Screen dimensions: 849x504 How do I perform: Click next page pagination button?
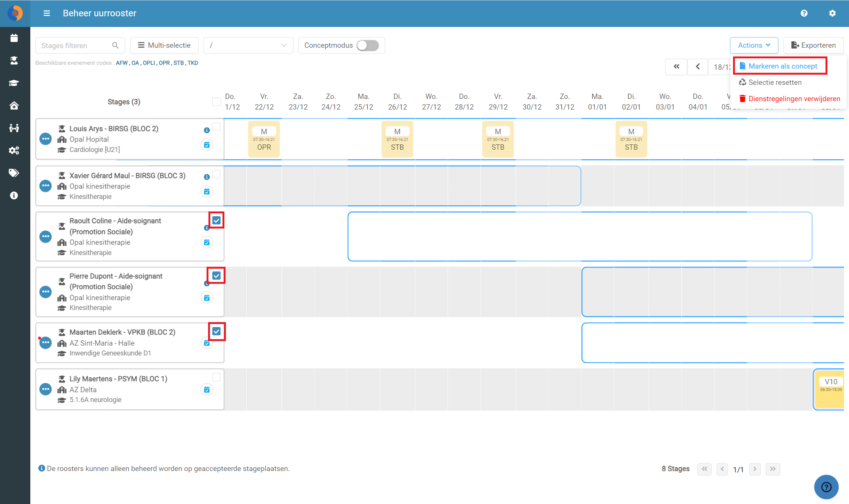[755, 469]
